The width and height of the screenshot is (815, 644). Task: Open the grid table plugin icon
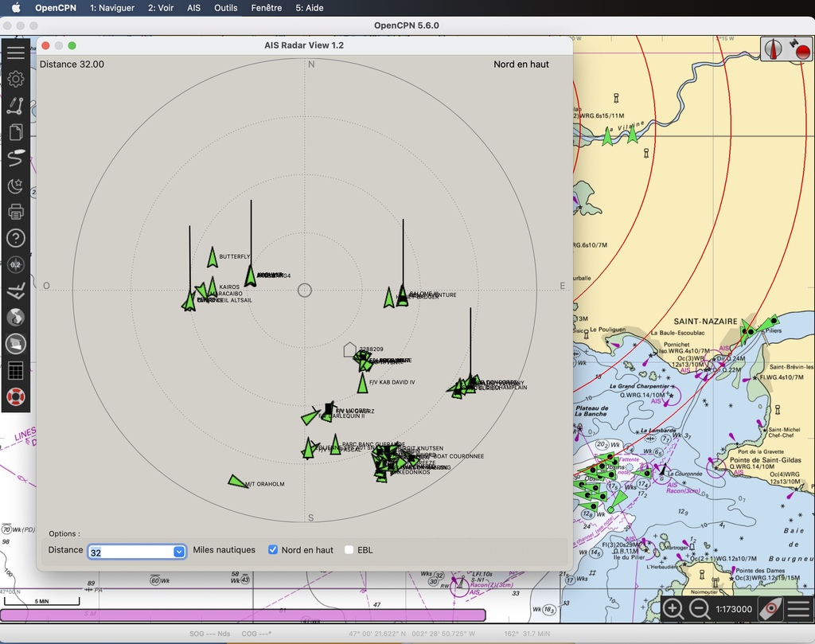coord(16,371)
